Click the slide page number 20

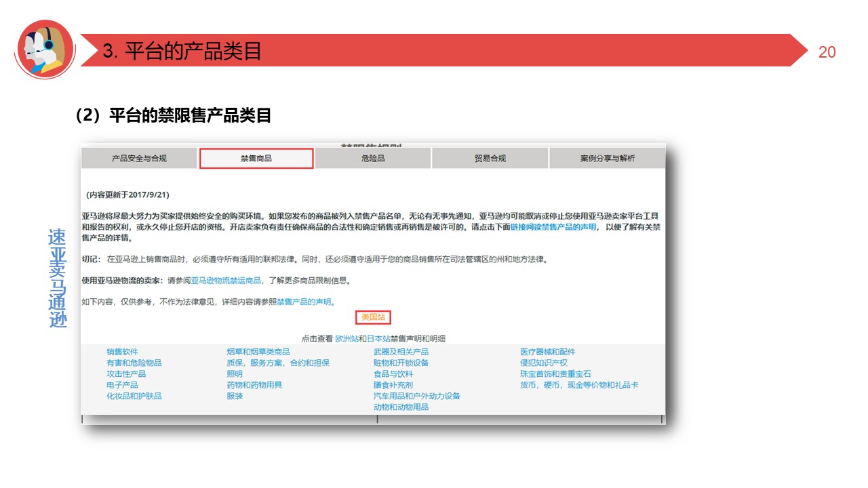(x=827, y=52)
